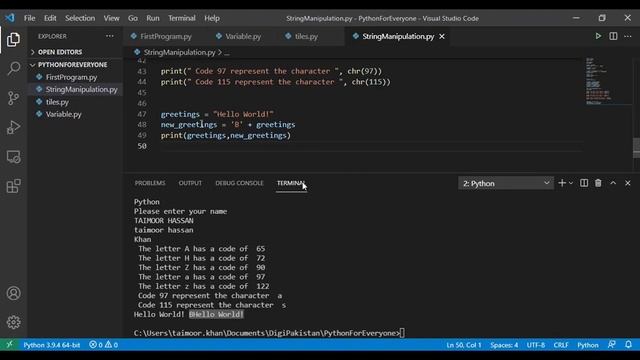Close the StringManipulation.py tab
640x360 pixels.
pos(442,36)
